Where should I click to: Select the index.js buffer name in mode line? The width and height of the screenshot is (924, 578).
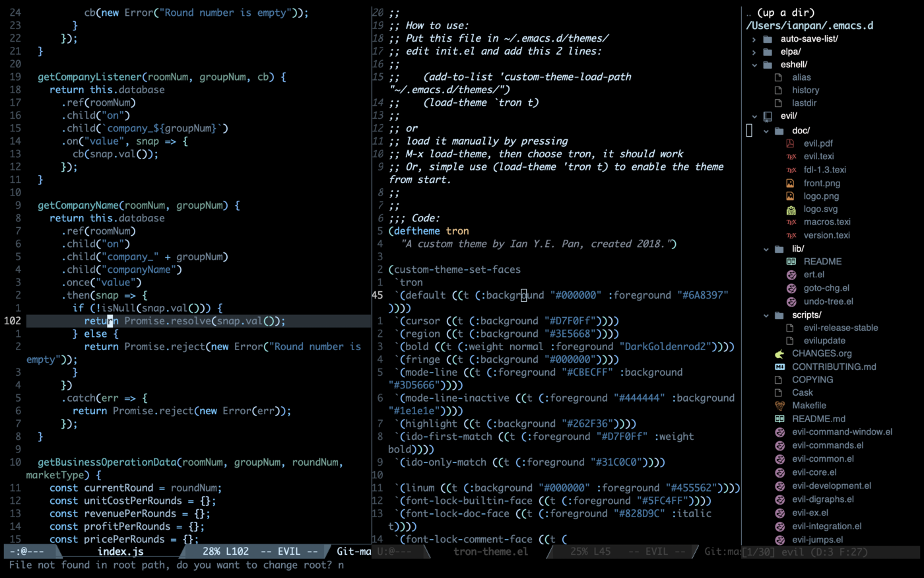[120, 552]
